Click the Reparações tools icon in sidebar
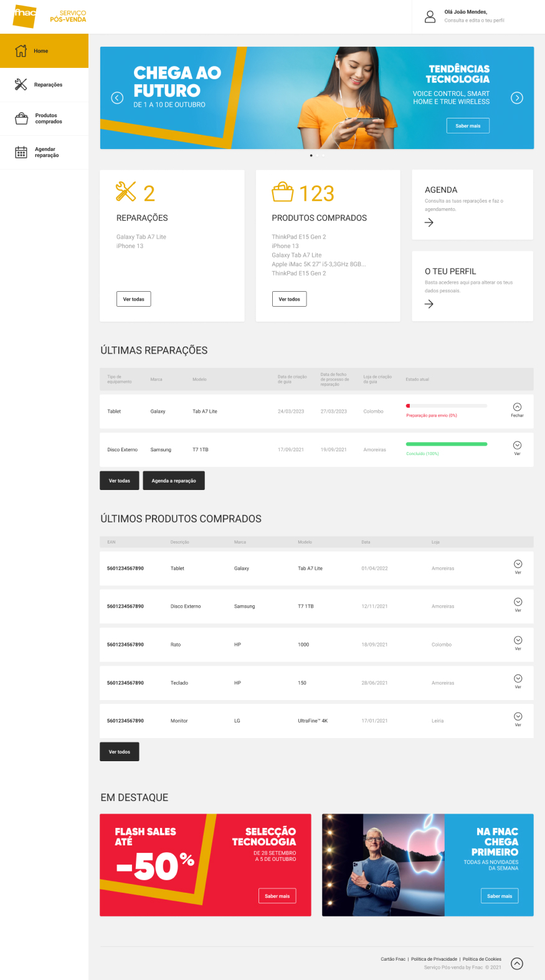The height and width of the screenshot is (980, 545). tap(21, 85)
